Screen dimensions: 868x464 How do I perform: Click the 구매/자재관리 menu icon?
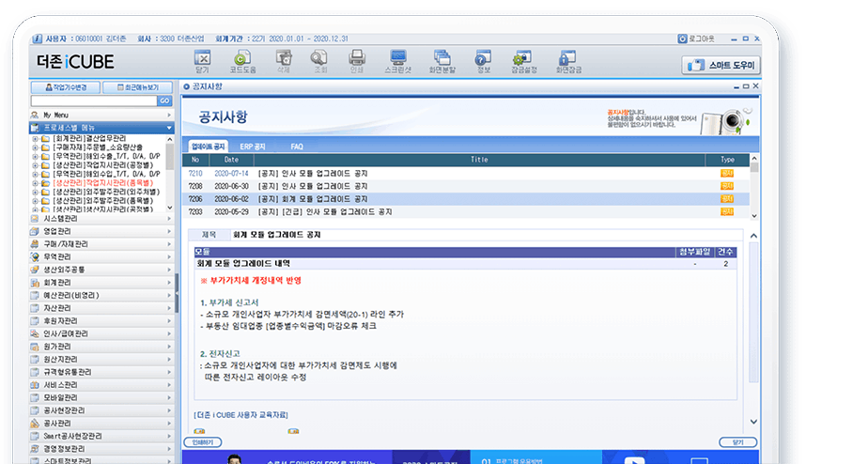coord(35,244)
